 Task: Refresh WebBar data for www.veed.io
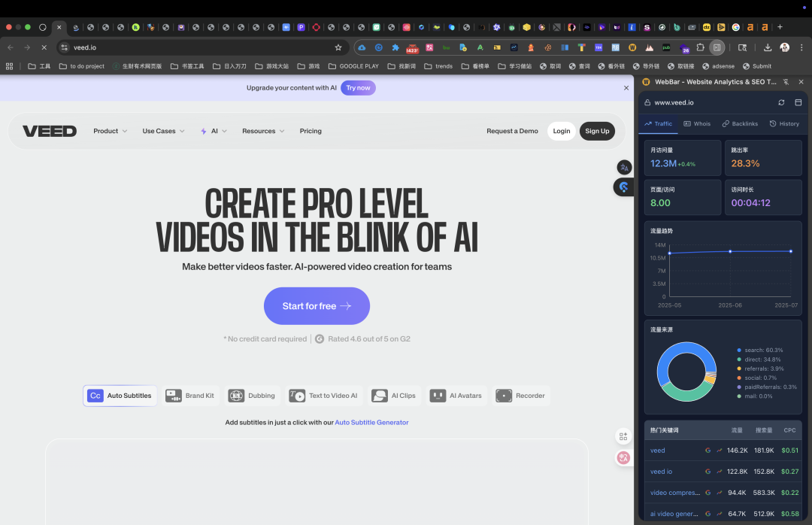781,102
